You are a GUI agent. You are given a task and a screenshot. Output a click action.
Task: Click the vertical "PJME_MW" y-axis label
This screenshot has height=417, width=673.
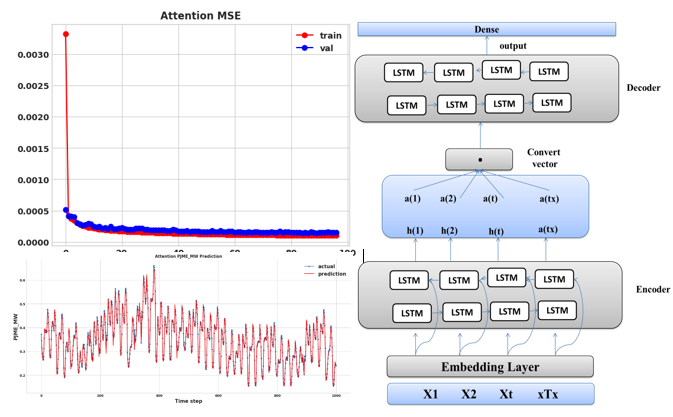(x=15, y=327)
